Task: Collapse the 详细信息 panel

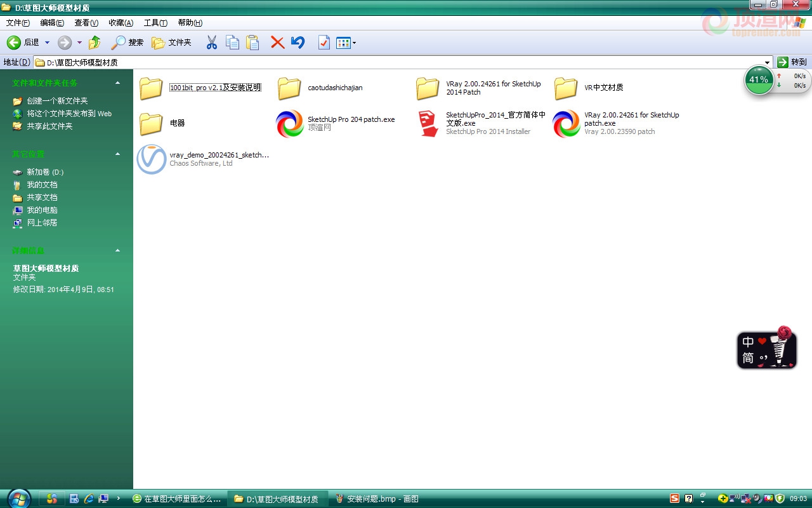Action: point(117,250)
